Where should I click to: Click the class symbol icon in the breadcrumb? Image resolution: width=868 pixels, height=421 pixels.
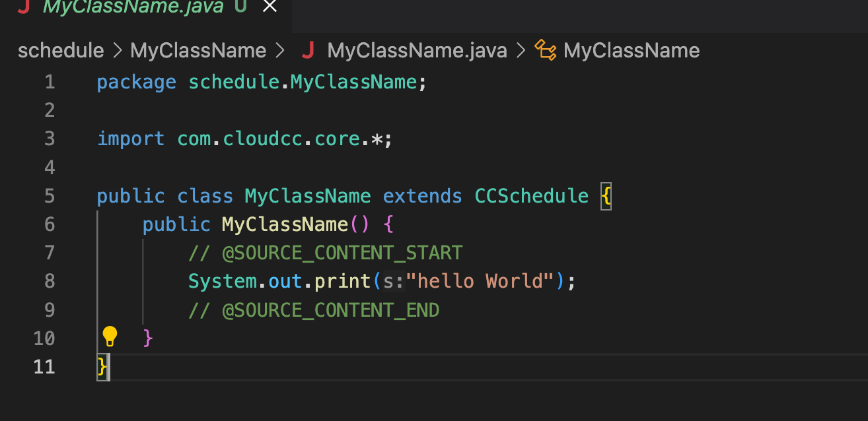(x=545, y=51)
